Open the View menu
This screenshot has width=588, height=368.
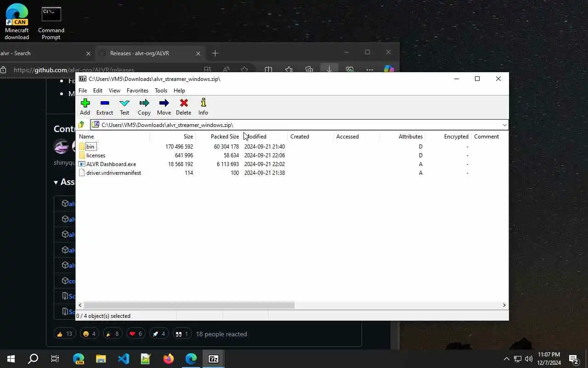point(114,91)
